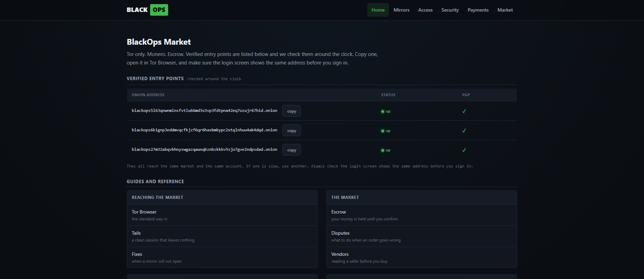This screenshot has height=279, width=644.
Task: Click the 'checked around the clock' note
Action: point(214,79)
